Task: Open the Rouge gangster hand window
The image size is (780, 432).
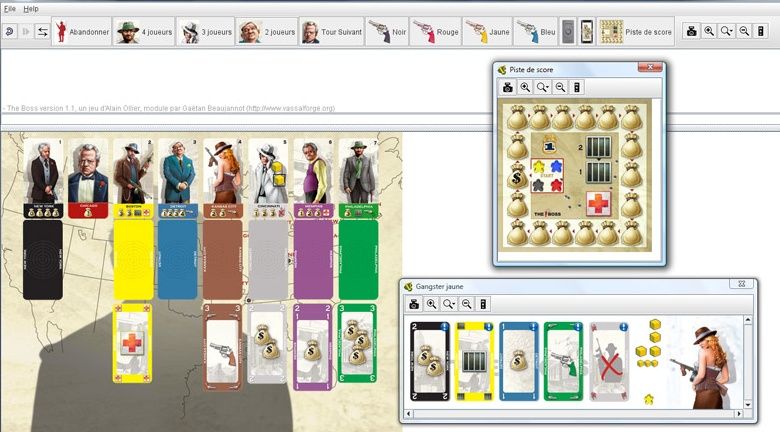Action: 436,32
